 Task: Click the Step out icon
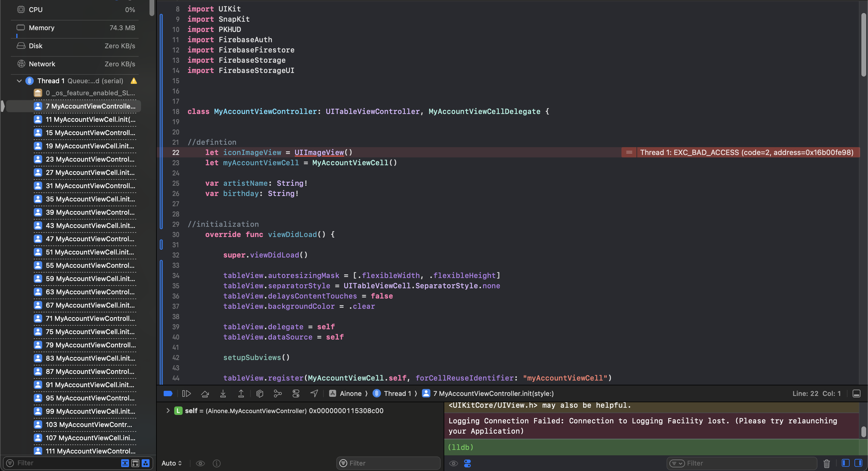(x=241, y=394)
